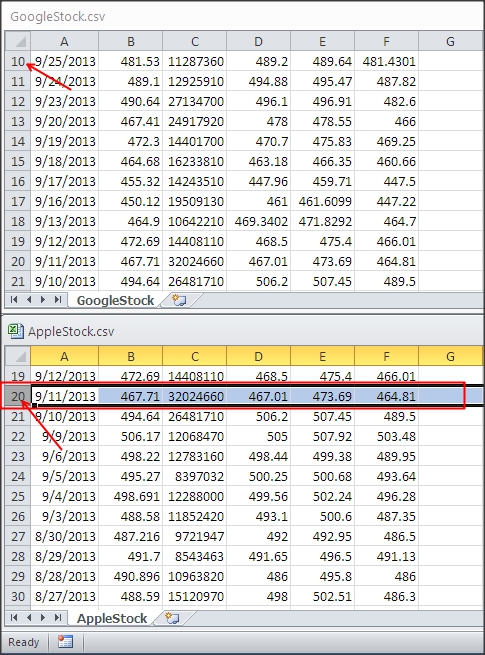485x655 pixels.
Task: Select row 30 header in AppleStock window
Action: tap(18, 596)
